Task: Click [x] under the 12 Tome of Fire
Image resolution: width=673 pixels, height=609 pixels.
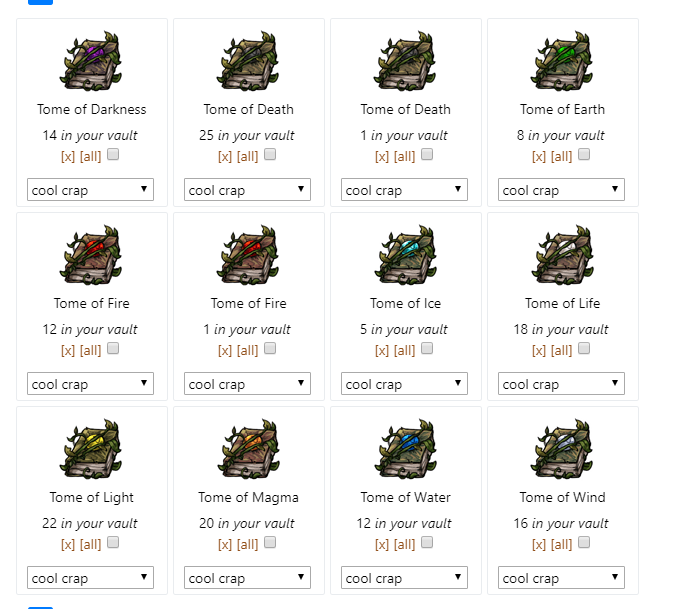Action: pos(68,351)
